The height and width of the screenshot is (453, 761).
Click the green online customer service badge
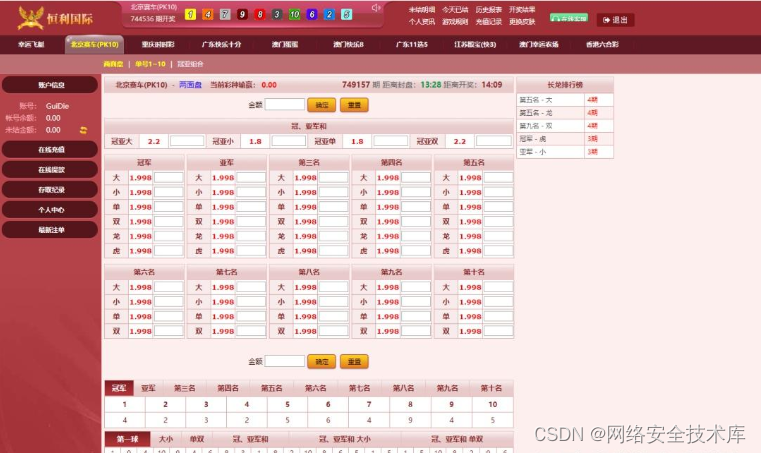click(x=569, y=18)
